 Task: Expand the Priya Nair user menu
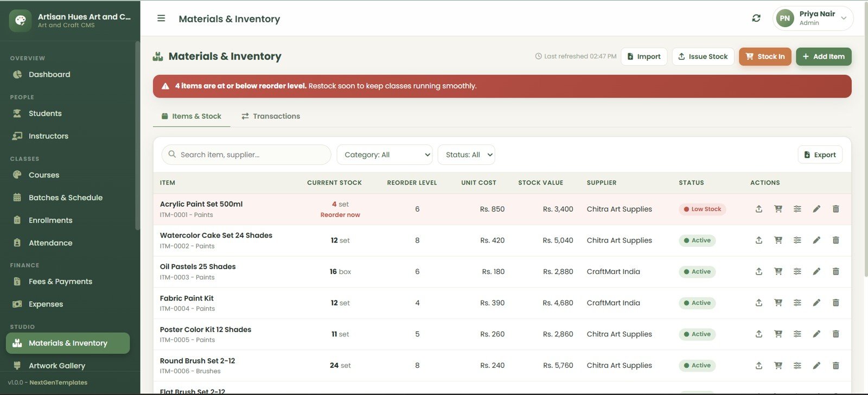[813, 18]
